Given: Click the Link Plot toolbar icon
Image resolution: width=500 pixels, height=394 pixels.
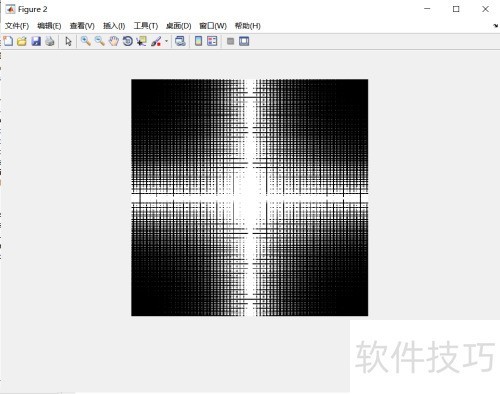Looking at the screenshot, I should coord(180,41).
